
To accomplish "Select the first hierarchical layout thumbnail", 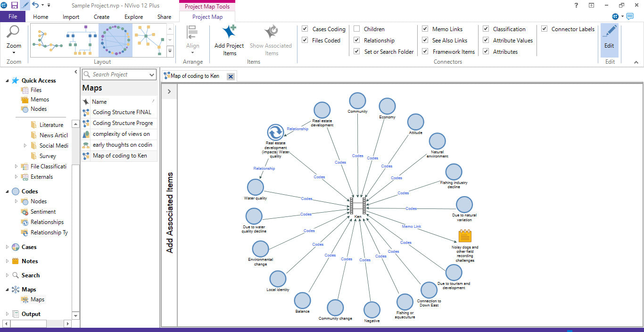I will click(x=47, y=40).
